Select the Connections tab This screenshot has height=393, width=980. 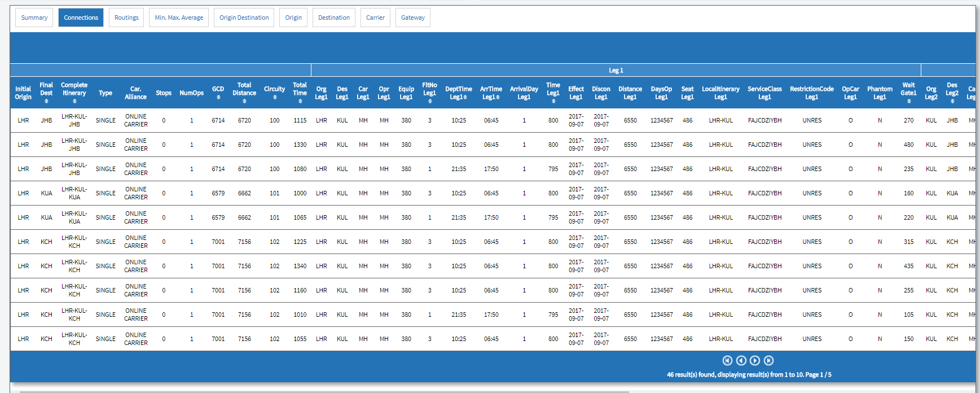click(x=81, y=18)
